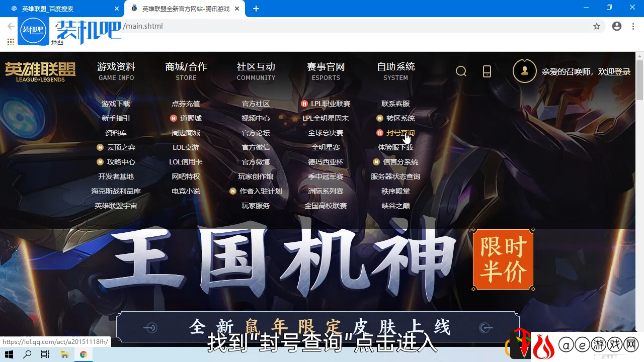Open File Explorer from the taskbar

coord(64,354)
